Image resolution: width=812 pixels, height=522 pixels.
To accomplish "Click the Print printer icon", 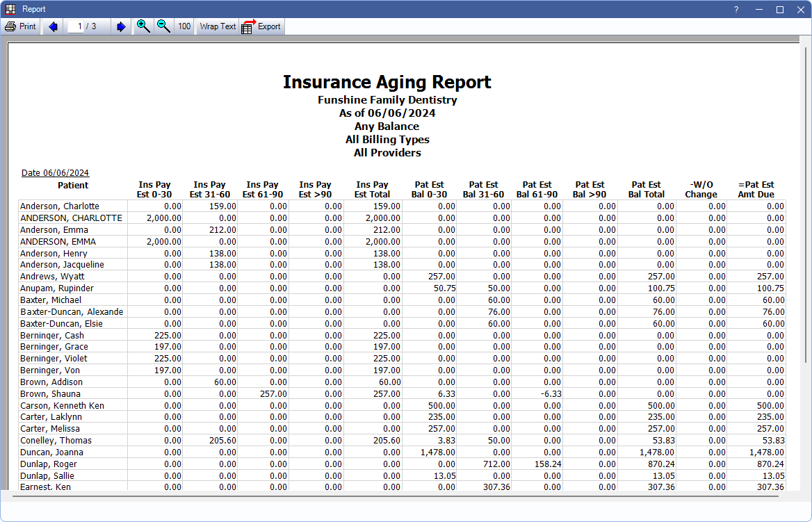I will (10, 26).
